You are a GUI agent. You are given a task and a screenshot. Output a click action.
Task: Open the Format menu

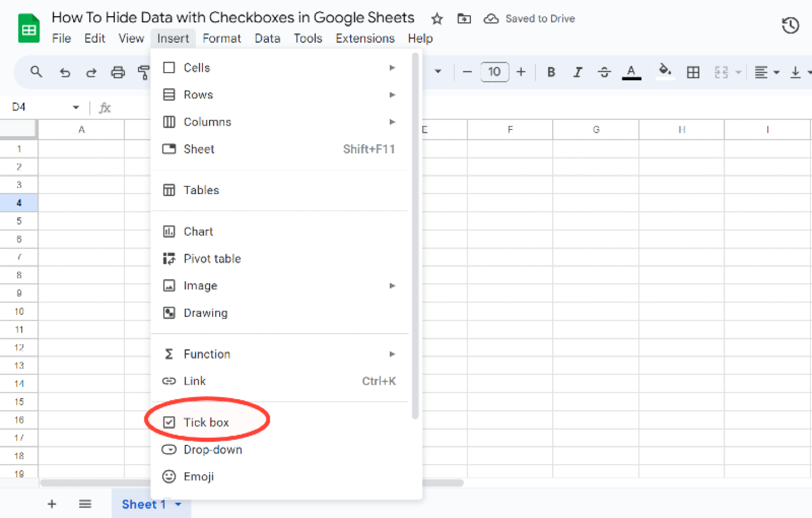(221, 38)
